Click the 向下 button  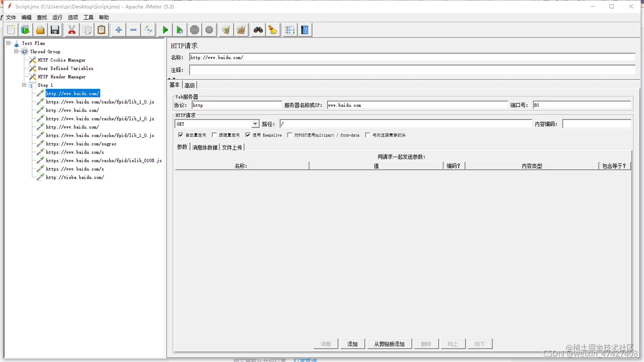480,344
